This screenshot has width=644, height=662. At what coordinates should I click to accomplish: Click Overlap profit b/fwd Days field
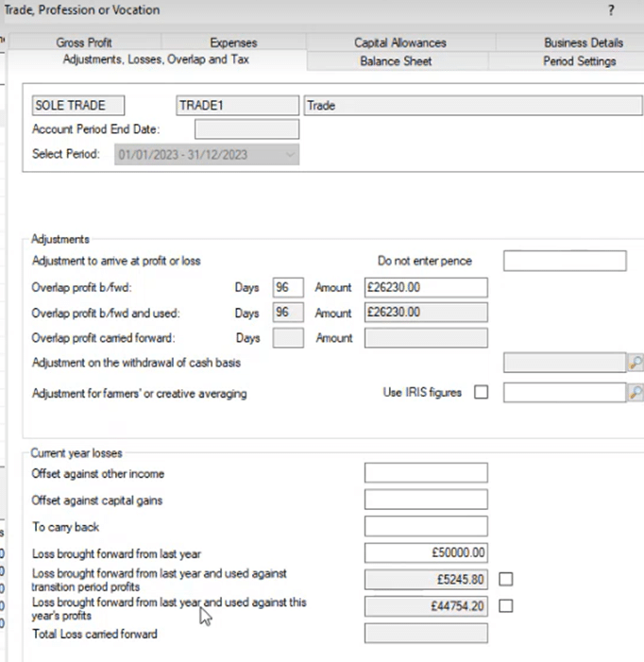(x=288, y=287)
